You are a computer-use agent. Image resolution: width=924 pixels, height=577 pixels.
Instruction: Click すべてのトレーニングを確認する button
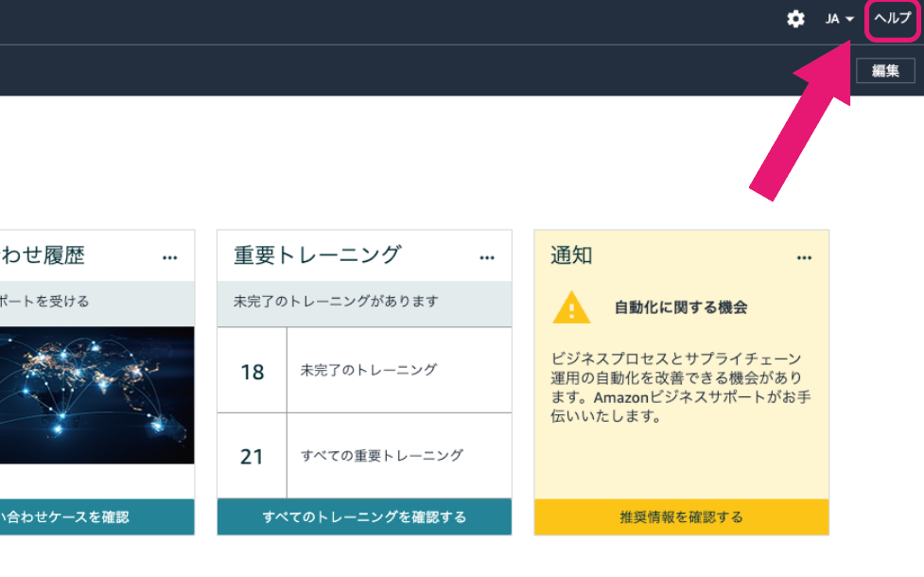pos(363,517)
